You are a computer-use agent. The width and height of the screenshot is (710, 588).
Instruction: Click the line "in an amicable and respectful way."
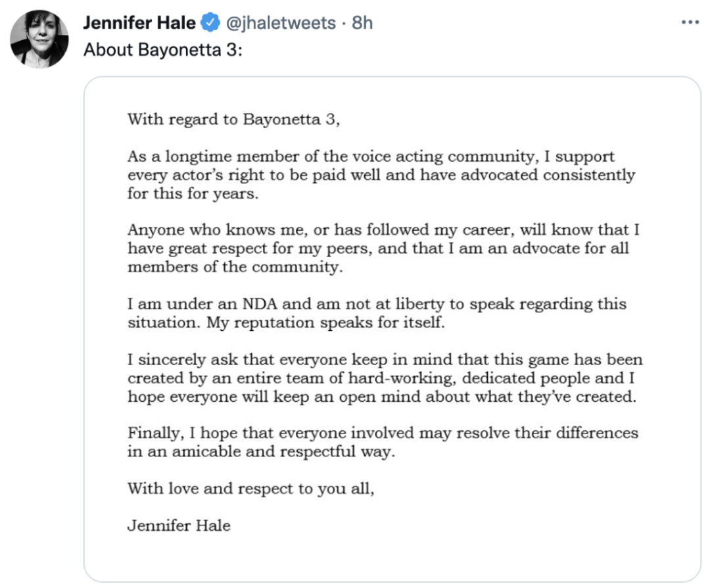coord(261,453)
